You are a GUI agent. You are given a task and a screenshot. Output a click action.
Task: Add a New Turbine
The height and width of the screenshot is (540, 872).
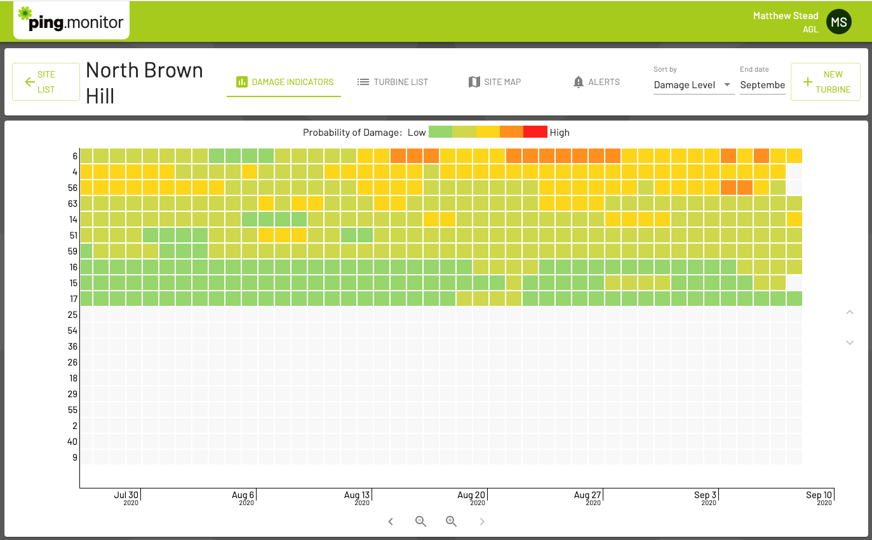point(825,82)
